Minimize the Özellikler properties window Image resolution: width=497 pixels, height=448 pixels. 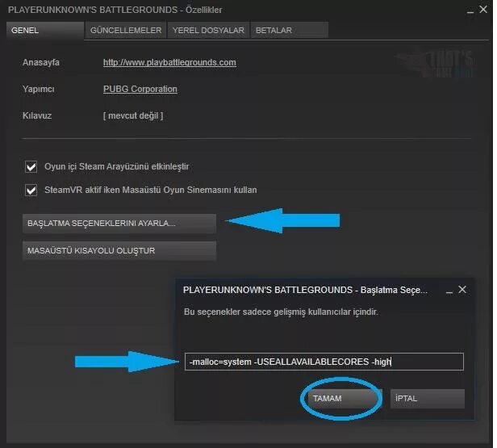470,11
